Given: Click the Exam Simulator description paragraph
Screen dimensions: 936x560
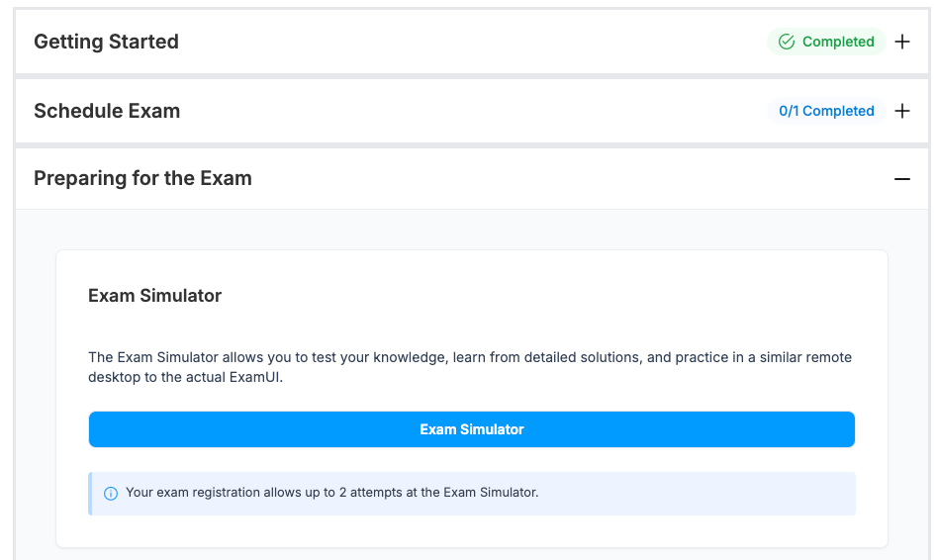Looking at the screenshot, I should [x=470, y=367].
